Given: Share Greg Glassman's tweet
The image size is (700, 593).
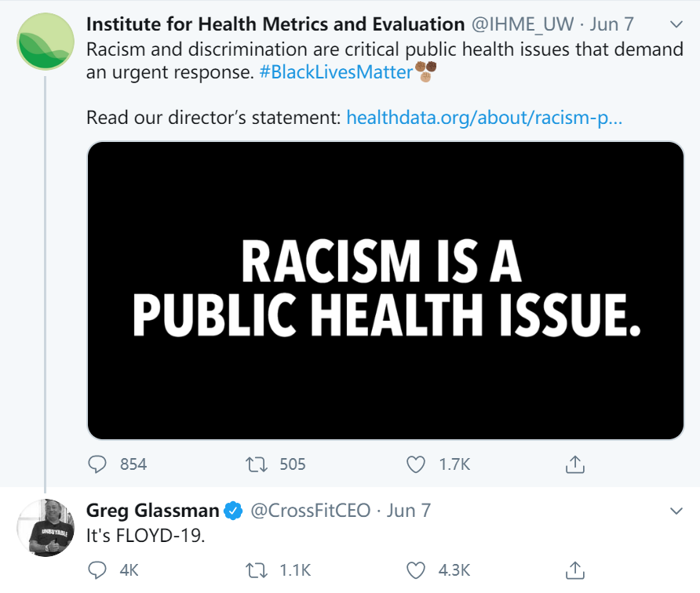Looking at the screenshot, I should point(575,570).
